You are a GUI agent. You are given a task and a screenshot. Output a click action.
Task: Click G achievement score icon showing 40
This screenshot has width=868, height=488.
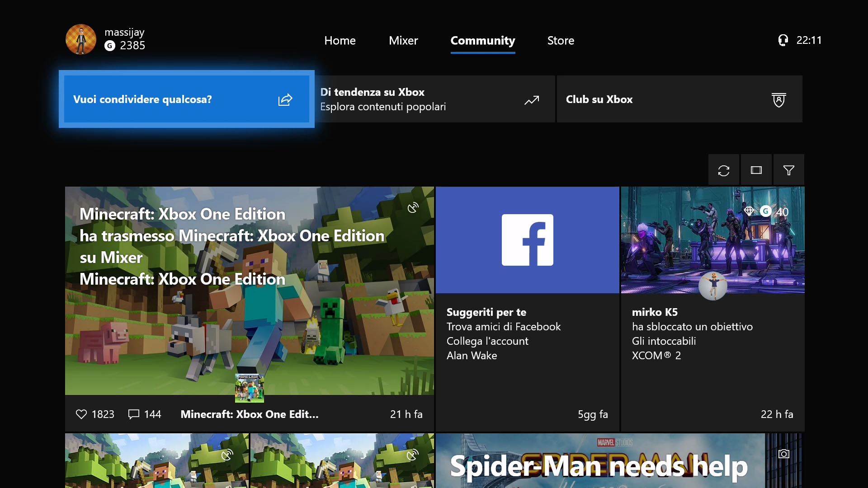click(765, 211)
